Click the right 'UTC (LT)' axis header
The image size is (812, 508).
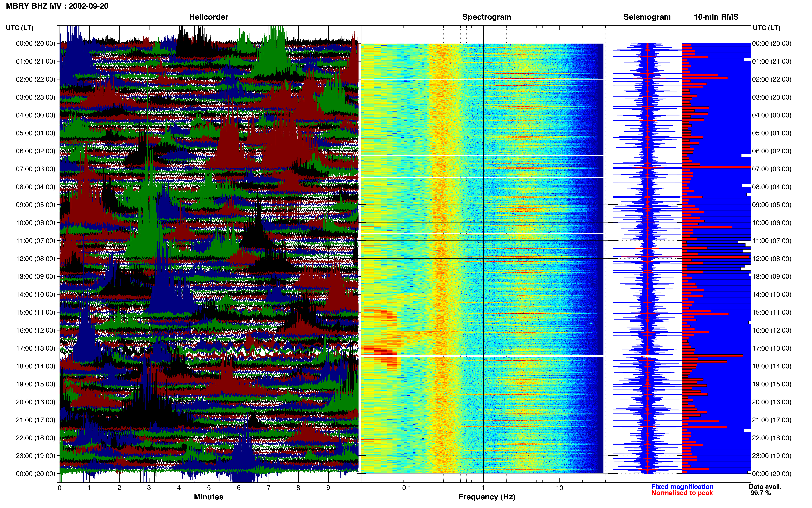tap(766, 28)
